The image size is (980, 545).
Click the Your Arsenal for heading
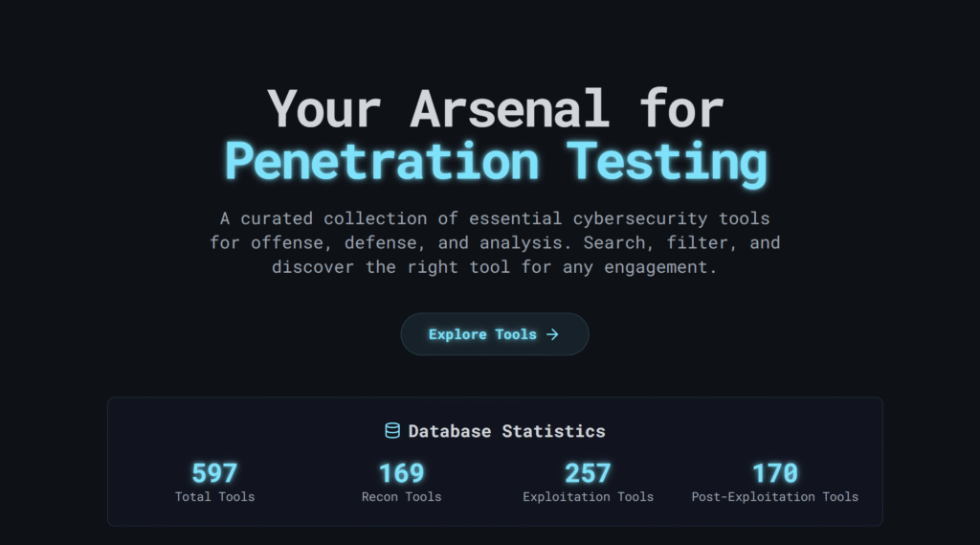[x=495, y=109]
